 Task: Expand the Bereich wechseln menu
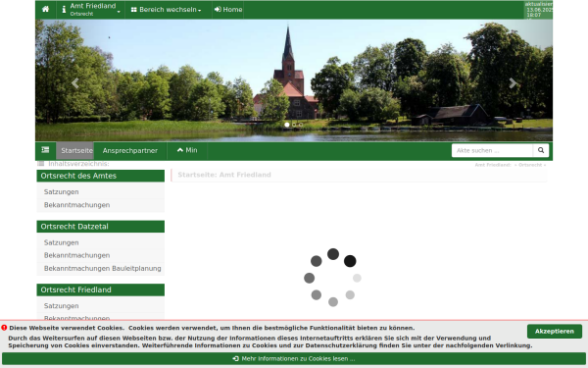pos(167,10)
